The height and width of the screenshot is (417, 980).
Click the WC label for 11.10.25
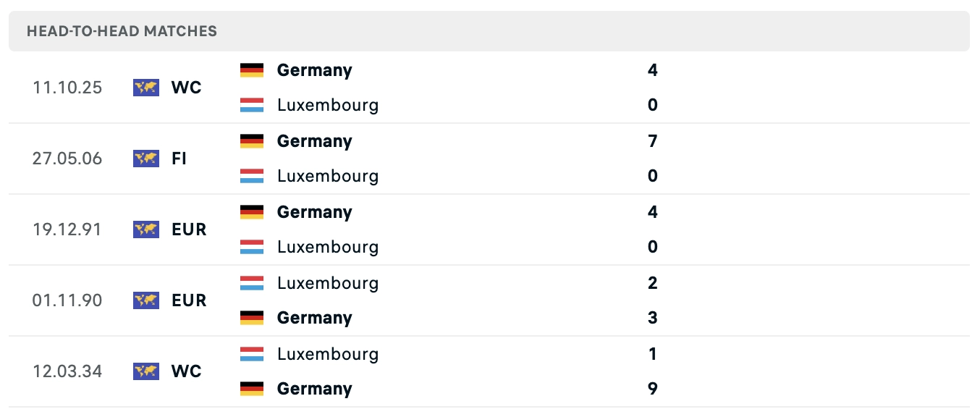186,88
